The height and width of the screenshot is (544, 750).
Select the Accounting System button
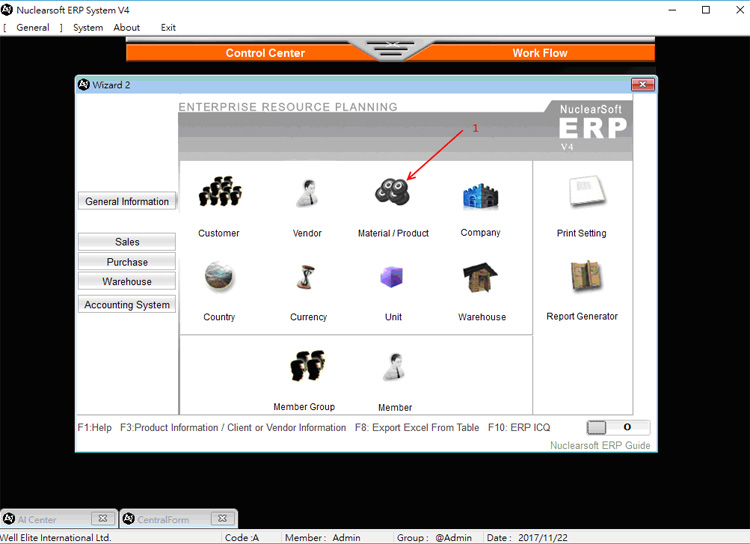click(x=127, y=304)
